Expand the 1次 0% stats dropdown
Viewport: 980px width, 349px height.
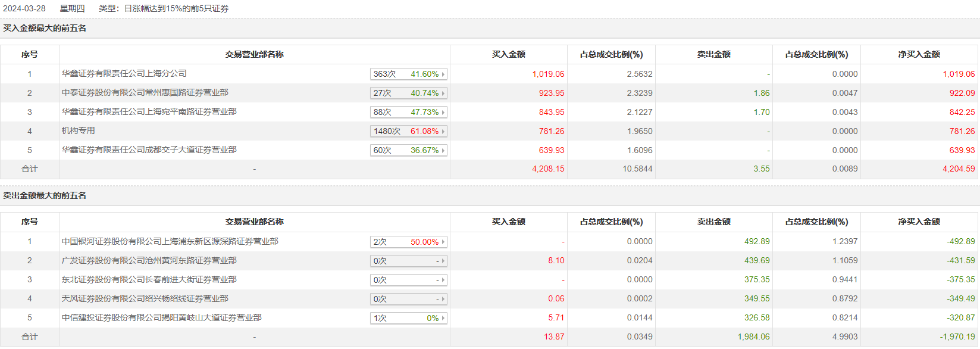click(x=408, y=318)
